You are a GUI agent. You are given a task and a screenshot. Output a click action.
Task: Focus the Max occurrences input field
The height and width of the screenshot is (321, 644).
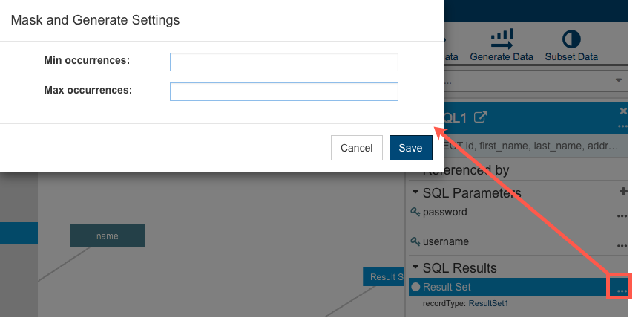tap(284, 92)
